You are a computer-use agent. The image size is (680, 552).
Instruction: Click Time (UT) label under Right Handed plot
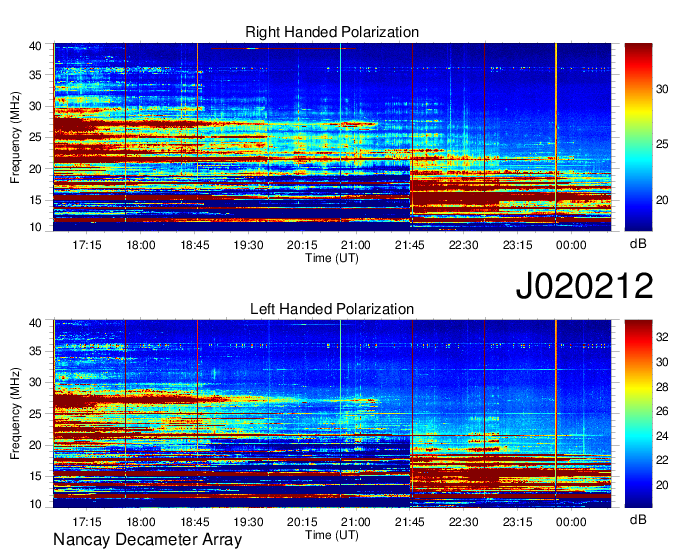pyautogui.click(x=332, y=258)
